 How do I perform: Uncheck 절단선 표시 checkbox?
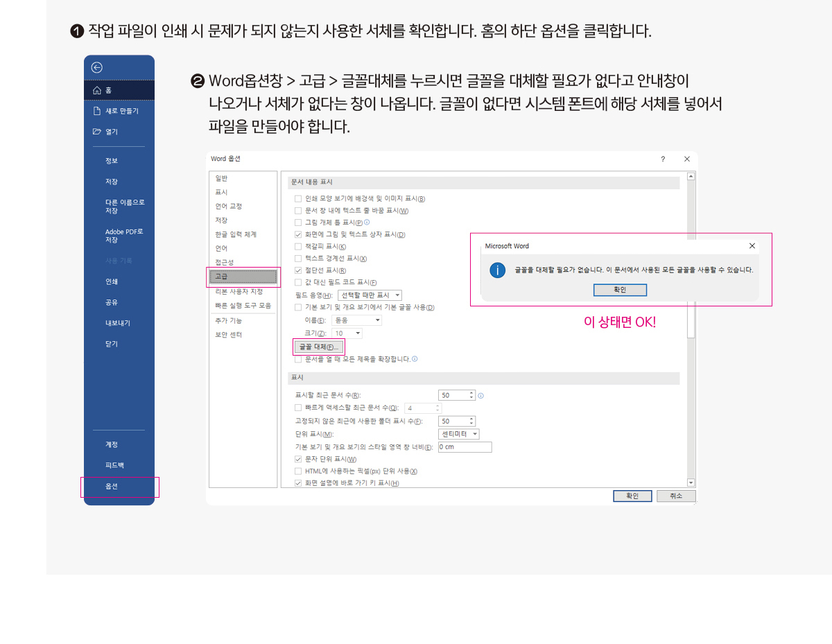tap(297, 270)
